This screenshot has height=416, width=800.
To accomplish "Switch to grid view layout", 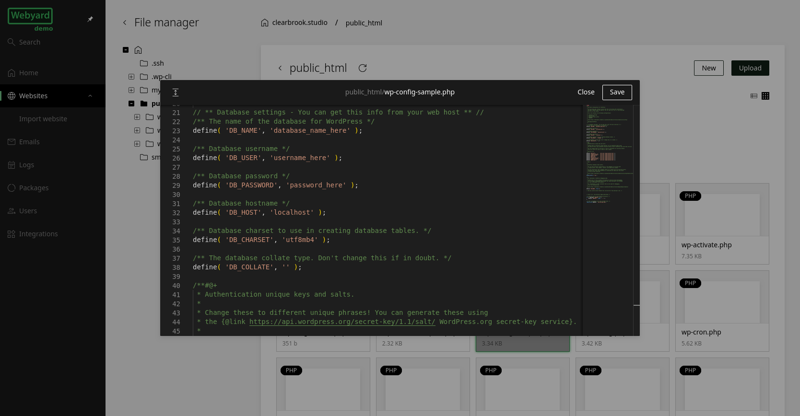I will 765,96.
